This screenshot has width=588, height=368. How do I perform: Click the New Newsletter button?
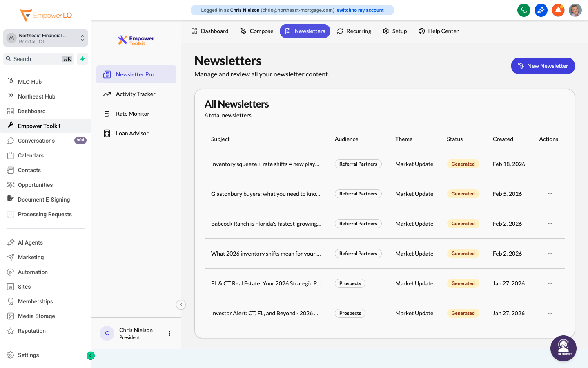pos(543,65)
